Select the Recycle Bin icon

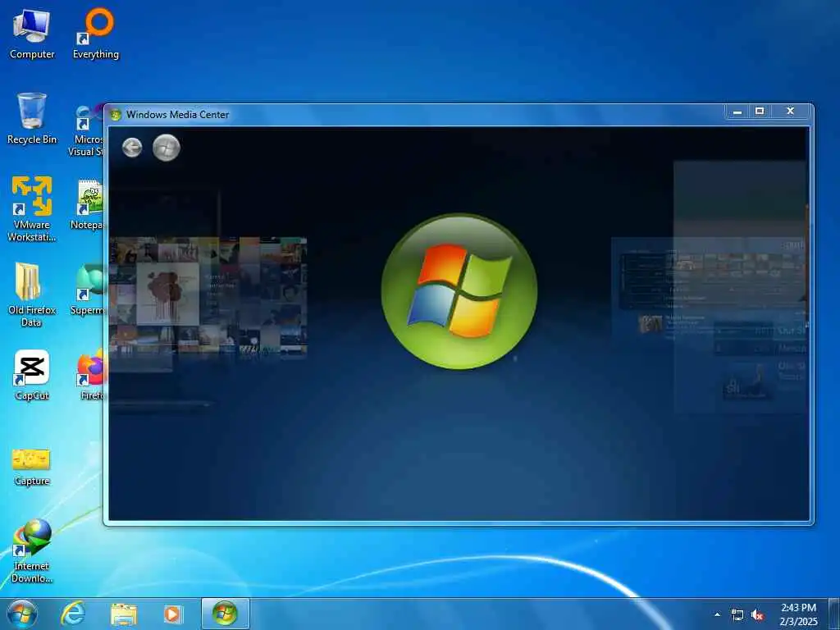tap(32, 119)
